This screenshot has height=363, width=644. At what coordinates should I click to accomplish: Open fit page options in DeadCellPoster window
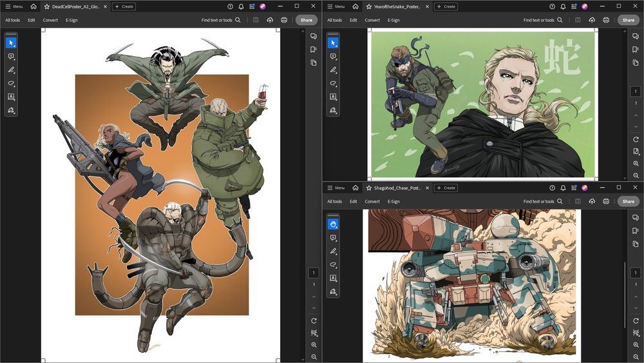click(314, 333)
